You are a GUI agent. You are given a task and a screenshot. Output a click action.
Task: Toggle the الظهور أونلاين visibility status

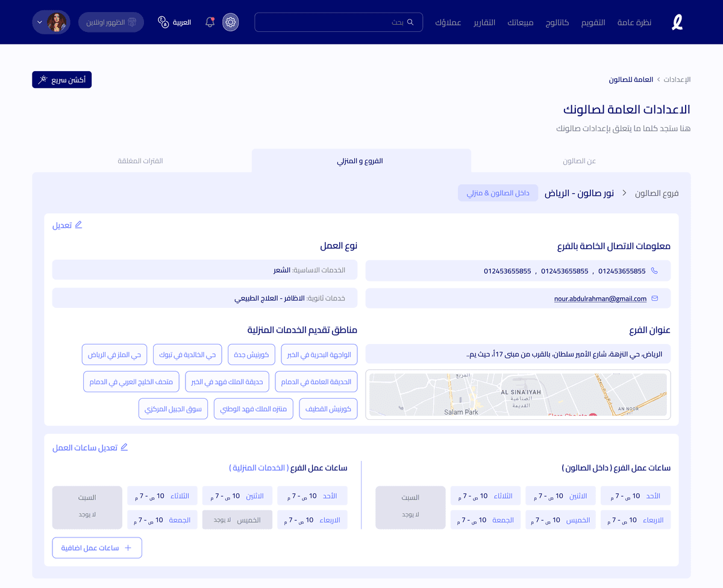(x=111, y=21)
